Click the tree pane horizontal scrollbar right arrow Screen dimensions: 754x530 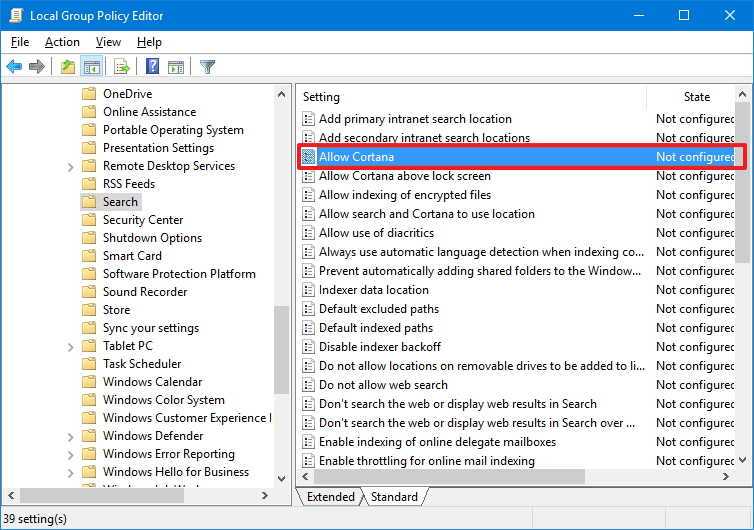click(265, 496)
